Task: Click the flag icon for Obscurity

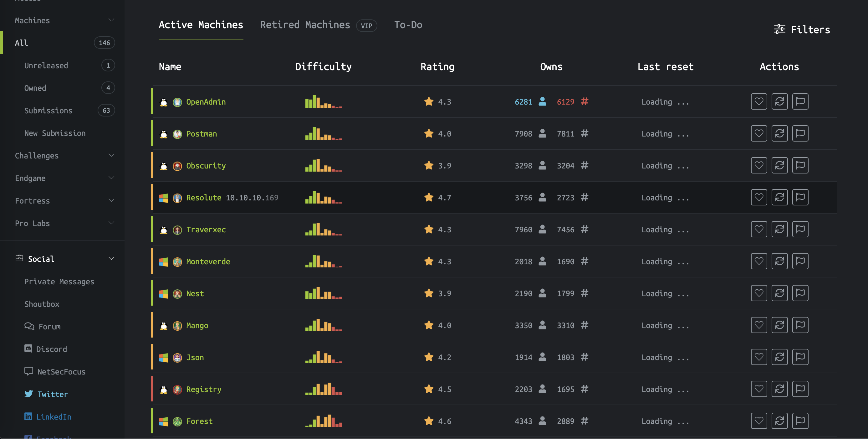Action: 800,166
